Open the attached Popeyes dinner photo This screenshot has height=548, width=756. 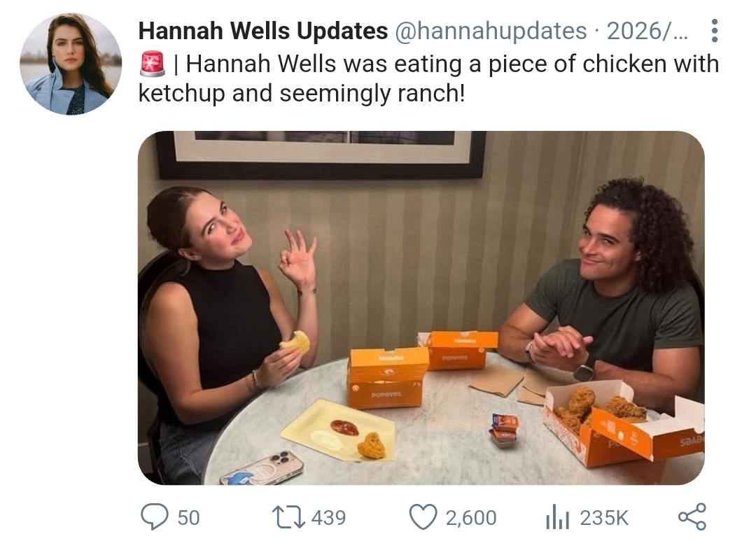421,307
